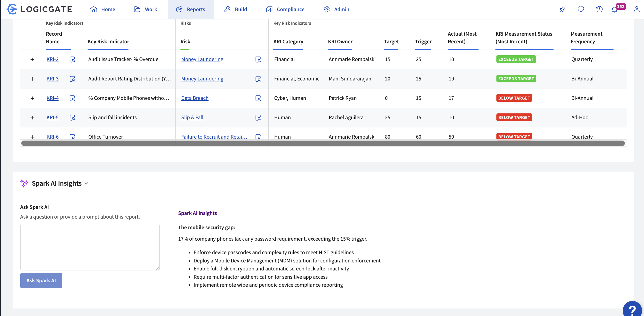Collapse the Spark AI Insights section
The width and height of the screenshot is (644, 316).
[x=87, y=183]
